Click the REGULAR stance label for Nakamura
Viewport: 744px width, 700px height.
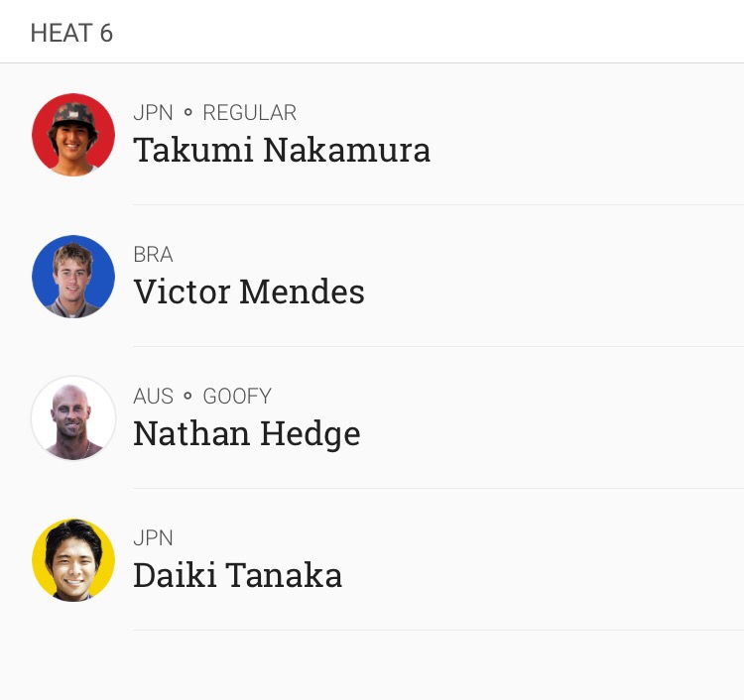[x=250, y=113]
